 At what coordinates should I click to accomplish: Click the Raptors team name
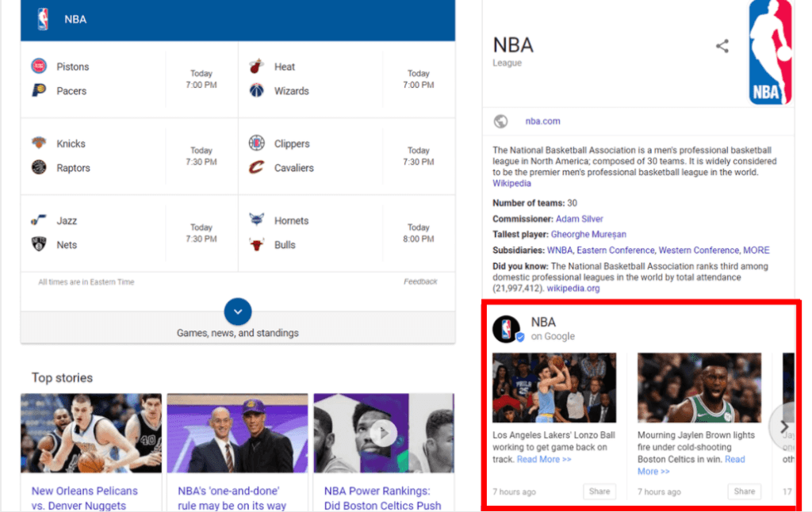(x=73, y=168)
